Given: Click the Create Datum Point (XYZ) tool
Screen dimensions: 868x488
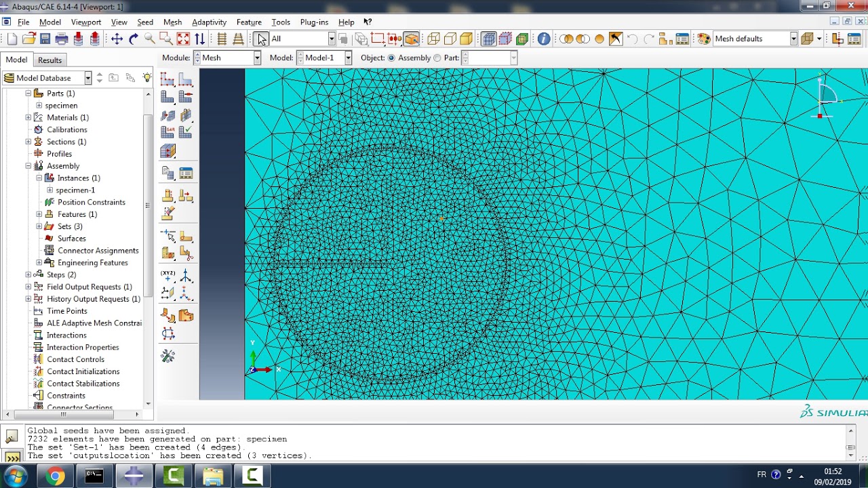Looking at the screenshot, I should pyautogui.click(x=167, y=277).
